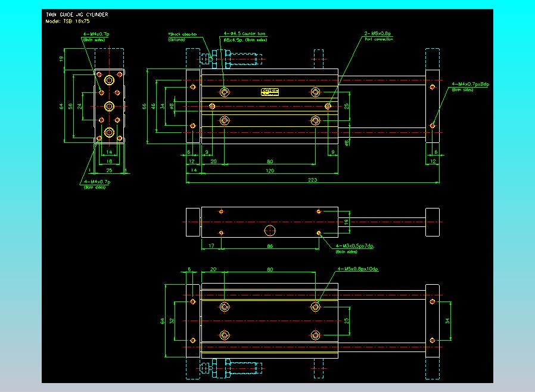Select the right end plate in side view
Image resolution: width=535 pixels, height=392 pixels.
pyautogui.click(x=433, y=221)
